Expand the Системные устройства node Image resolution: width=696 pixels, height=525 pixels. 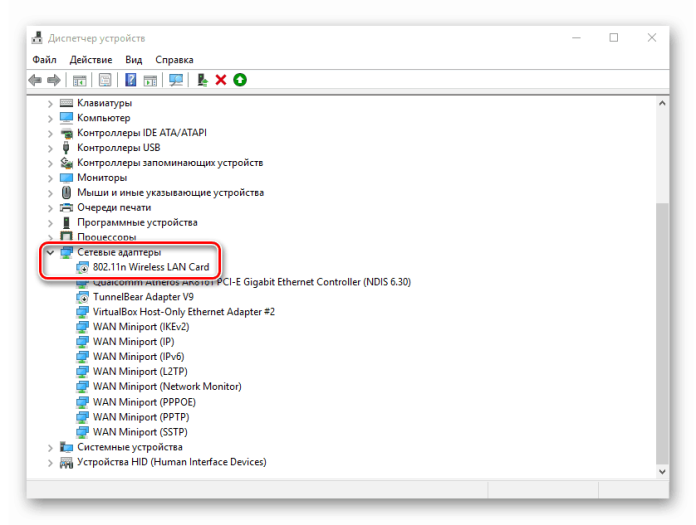(x=50, y=447)
